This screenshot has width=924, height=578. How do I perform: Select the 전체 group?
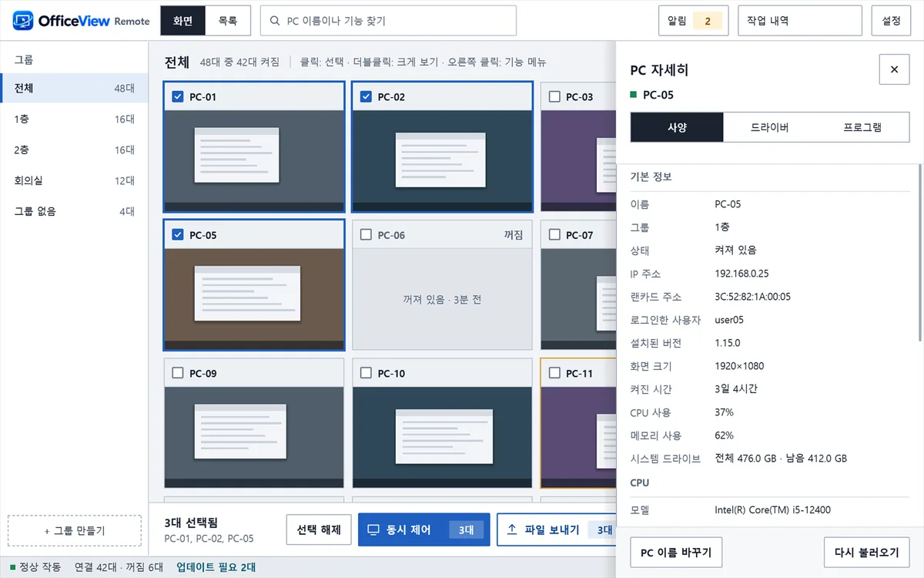pos(74,89)
